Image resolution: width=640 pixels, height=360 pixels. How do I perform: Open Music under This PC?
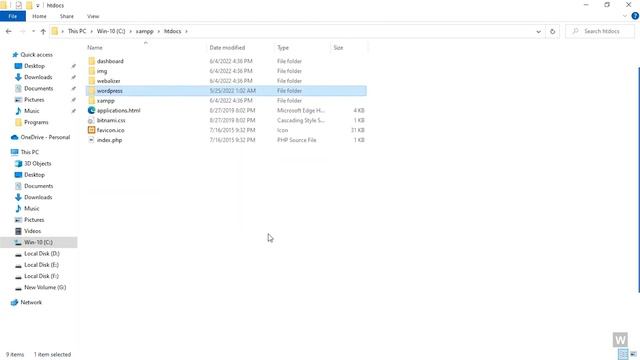pyautogui.click(x=31, y=209)
